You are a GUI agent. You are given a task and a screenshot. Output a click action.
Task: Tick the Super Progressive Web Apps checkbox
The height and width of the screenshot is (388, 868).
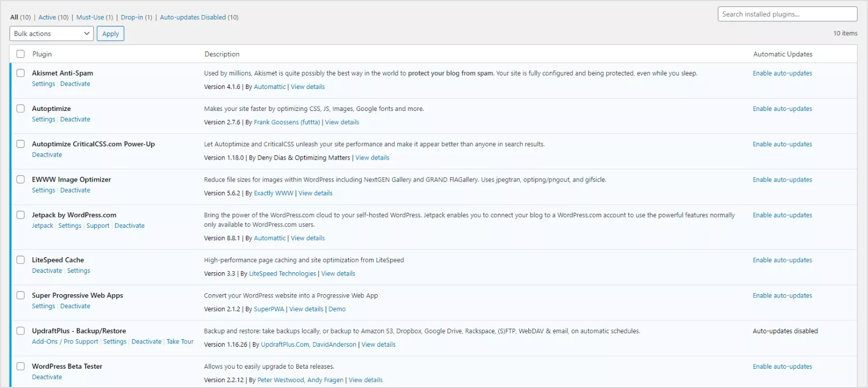20,295
